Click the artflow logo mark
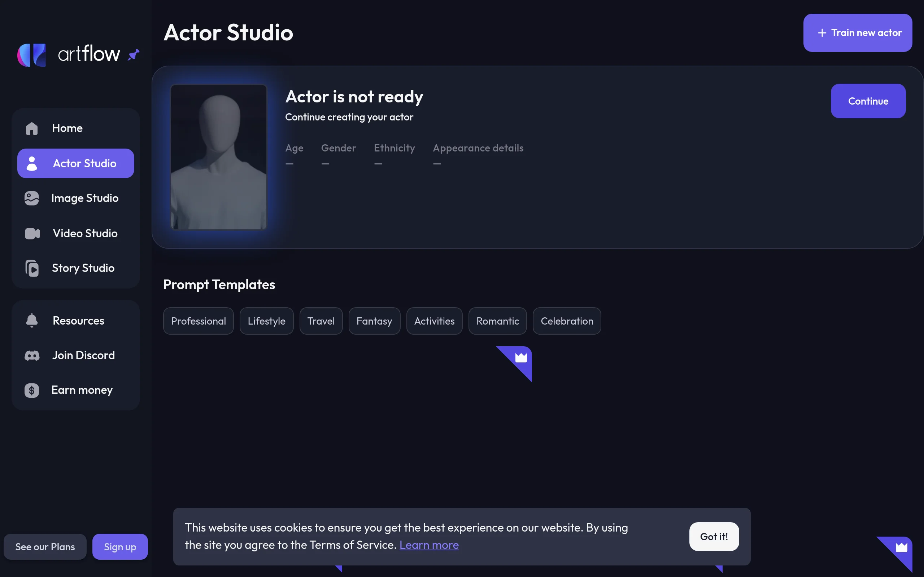This screenshot has height=577, width=924. tap(32, 55)
